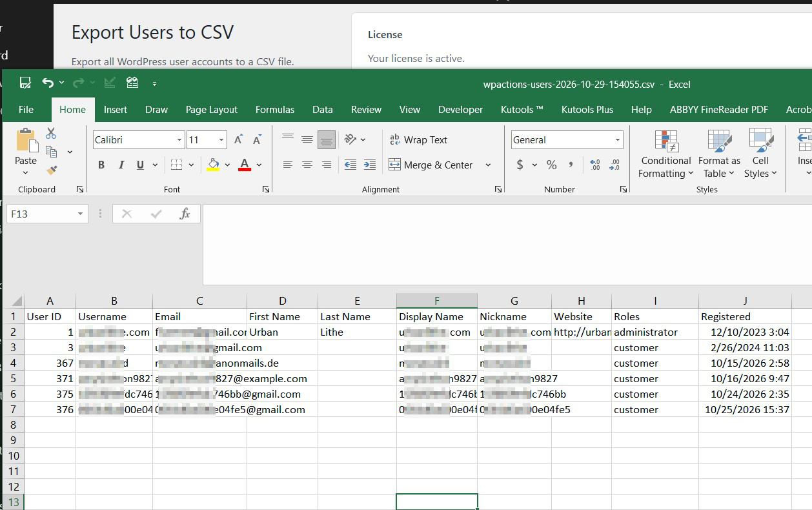812x510 pixels.
Task: Open Format as Table gallery
Action: click(x=719, y=154)
